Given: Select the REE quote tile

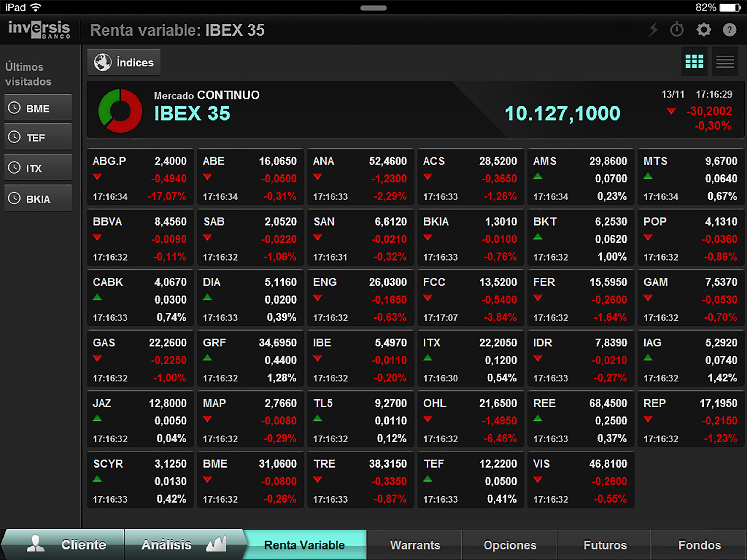Looking at the screenshot, I should coord(580,418).
